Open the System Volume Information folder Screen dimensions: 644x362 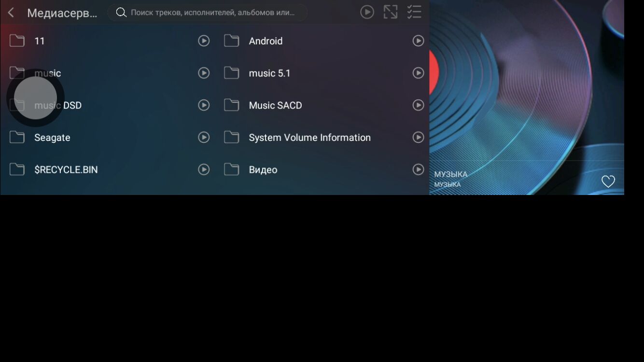[x=309, y=138]
